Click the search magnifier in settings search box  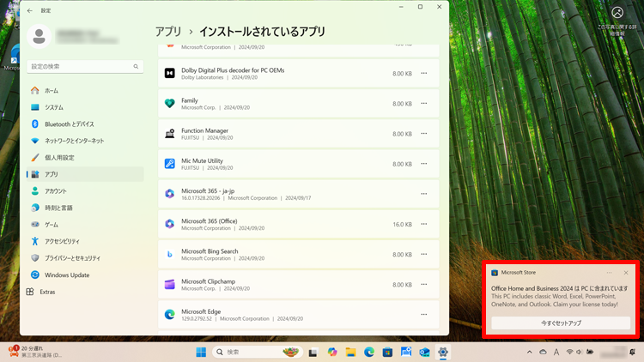pos(137,67)
